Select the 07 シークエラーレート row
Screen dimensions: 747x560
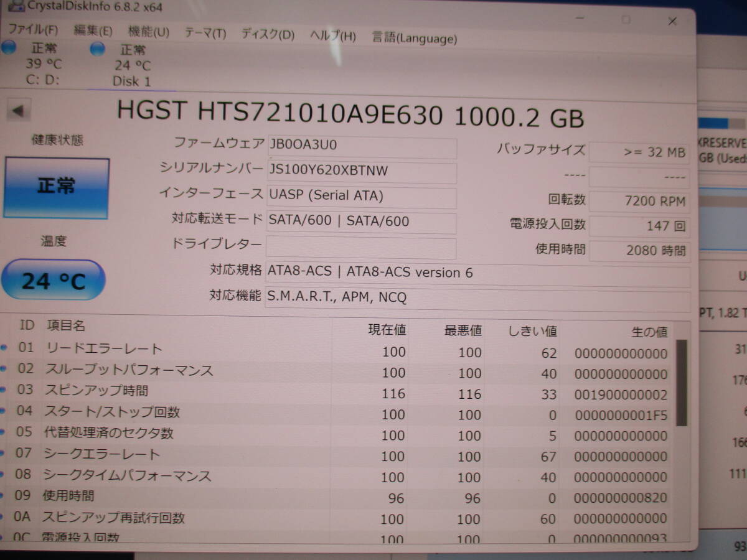(336, 456)
